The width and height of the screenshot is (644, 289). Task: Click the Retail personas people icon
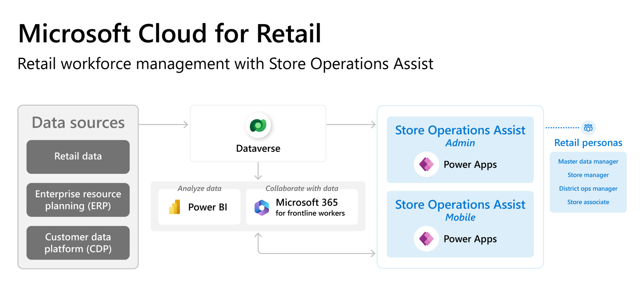pos(588,127)
